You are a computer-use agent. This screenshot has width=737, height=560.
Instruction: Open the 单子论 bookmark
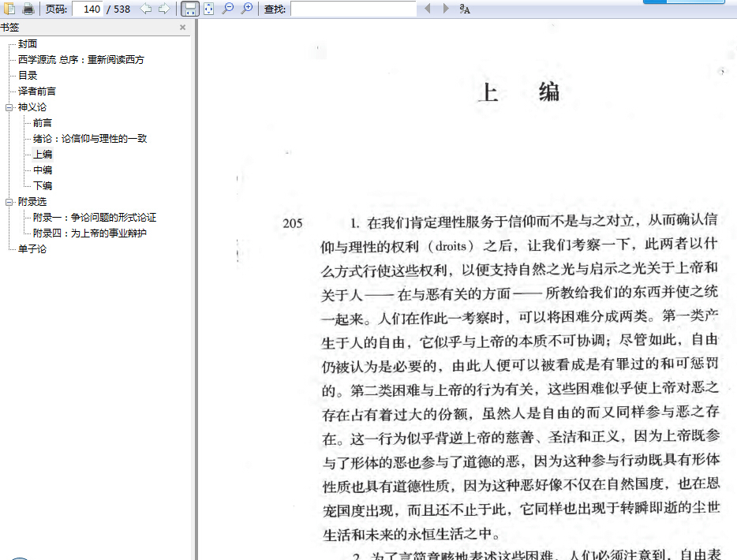tap(32, 249)
